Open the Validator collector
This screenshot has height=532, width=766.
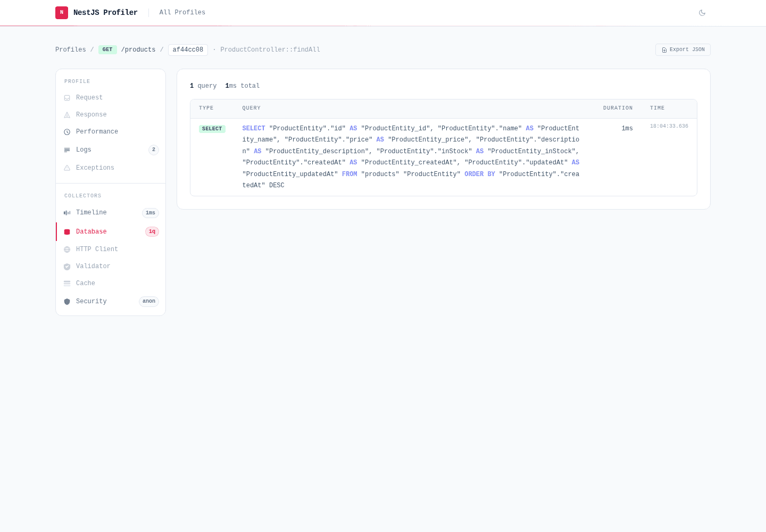[111, 266]
